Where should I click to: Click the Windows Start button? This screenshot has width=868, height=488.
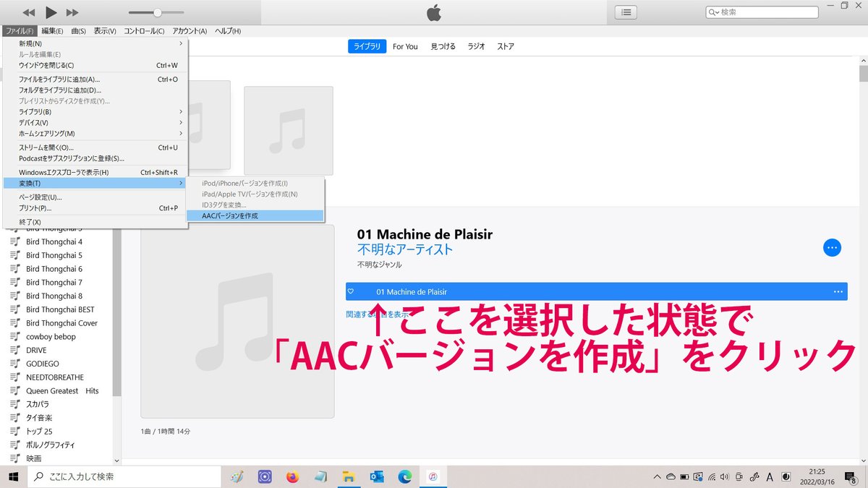tap(14, 476)
